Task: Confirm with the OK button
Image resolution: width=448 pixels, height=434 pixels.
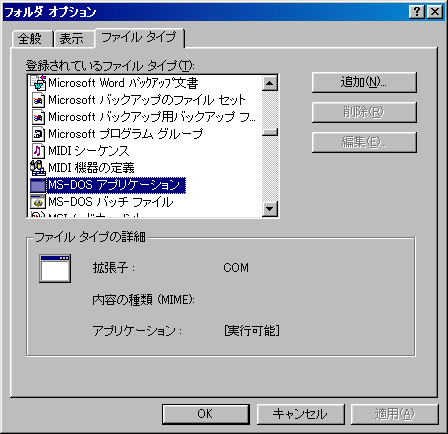Action: click(206, 414)
